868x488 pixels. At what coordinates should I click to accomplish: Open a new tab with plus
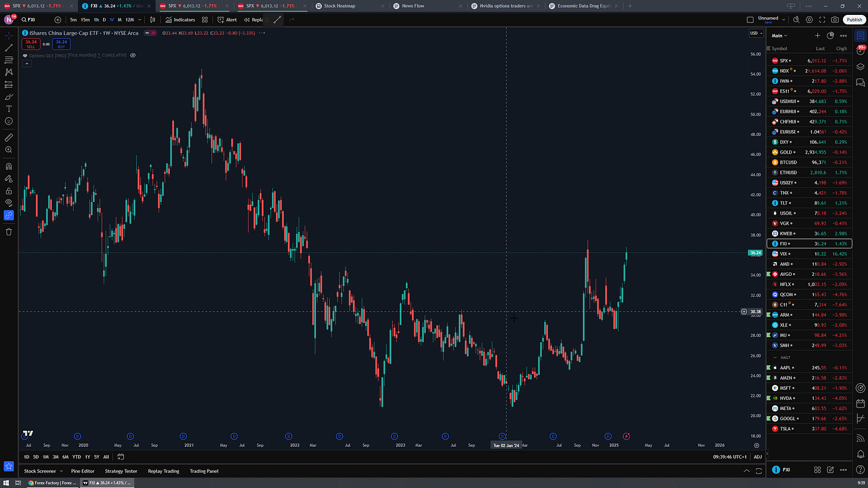[630, 6]
